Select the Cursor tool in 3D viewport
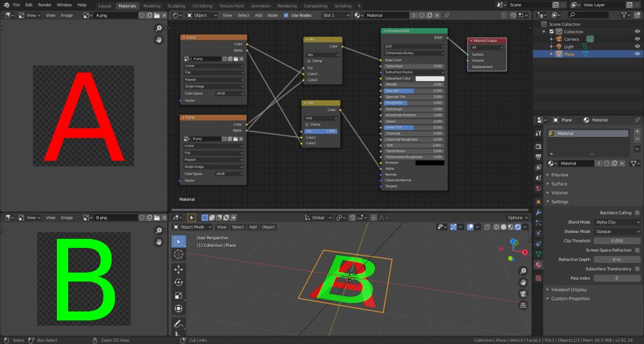 (179, 254)
